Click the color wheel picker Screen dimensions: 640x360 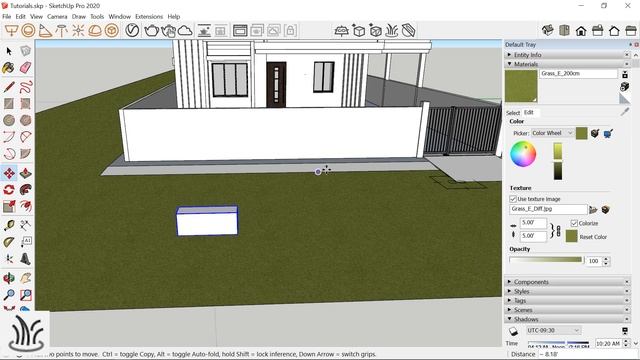click(x=523, y=153)
